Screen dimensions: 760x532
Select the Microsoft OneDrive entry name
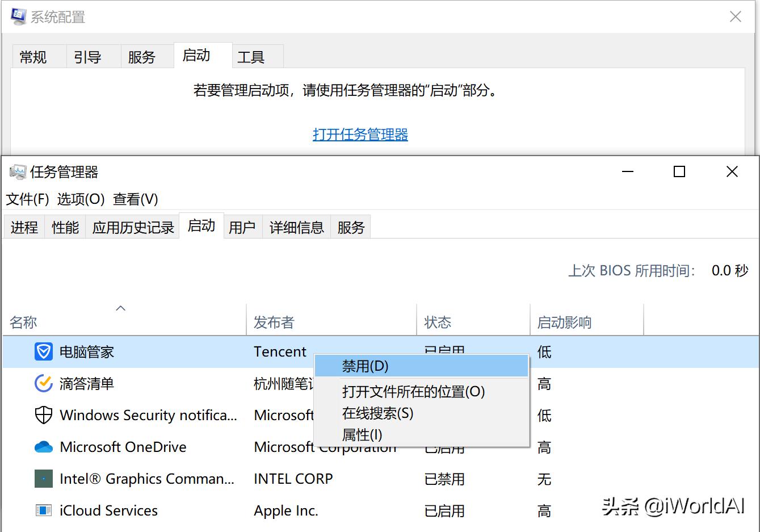point(123,447)
